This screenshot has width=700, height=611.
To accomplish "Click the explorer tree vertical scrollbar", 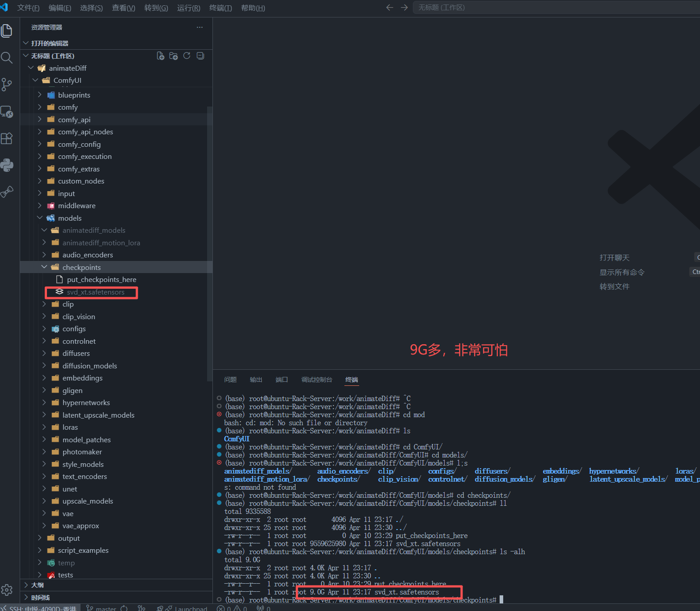I will click(x=210, y=244).
